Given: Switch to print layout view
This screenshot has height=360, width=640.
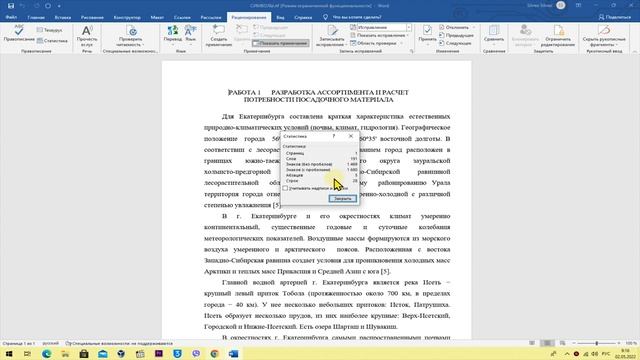Looking at the screenshot, I should 547,343.
